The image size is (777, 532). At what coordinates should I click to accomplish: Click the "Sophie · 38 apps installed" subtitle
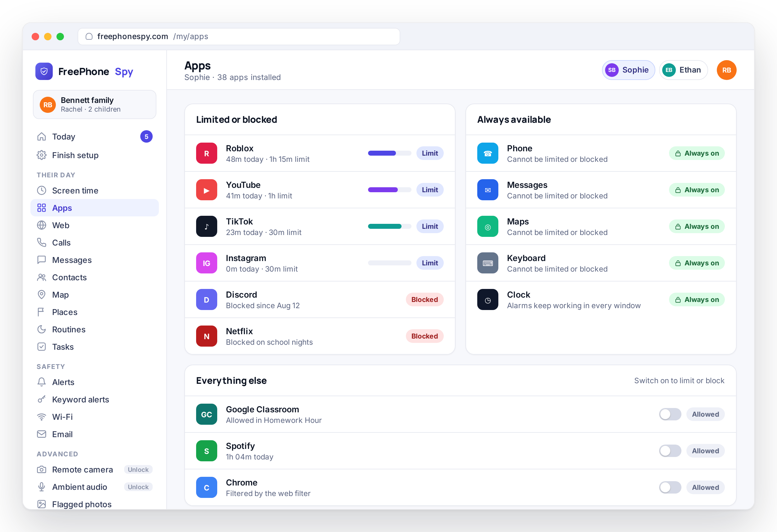tap(232, 78)
